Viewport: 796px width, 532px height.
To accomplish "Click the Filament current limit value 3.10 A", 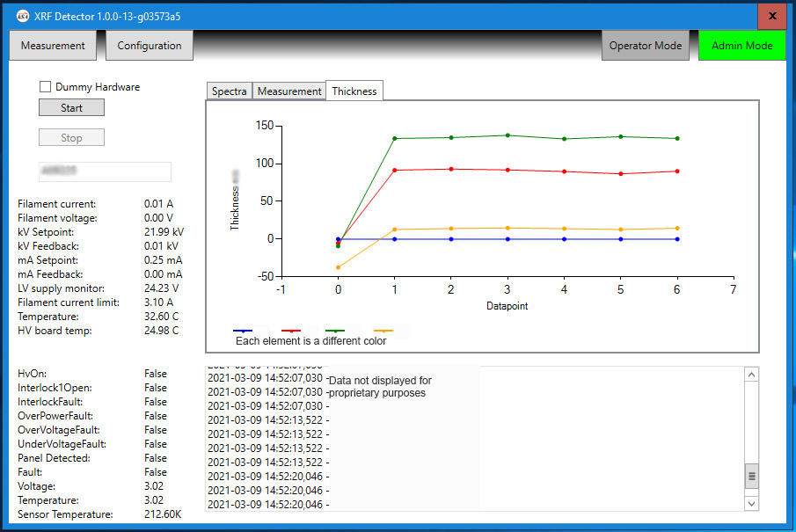I will pos(159,302).
